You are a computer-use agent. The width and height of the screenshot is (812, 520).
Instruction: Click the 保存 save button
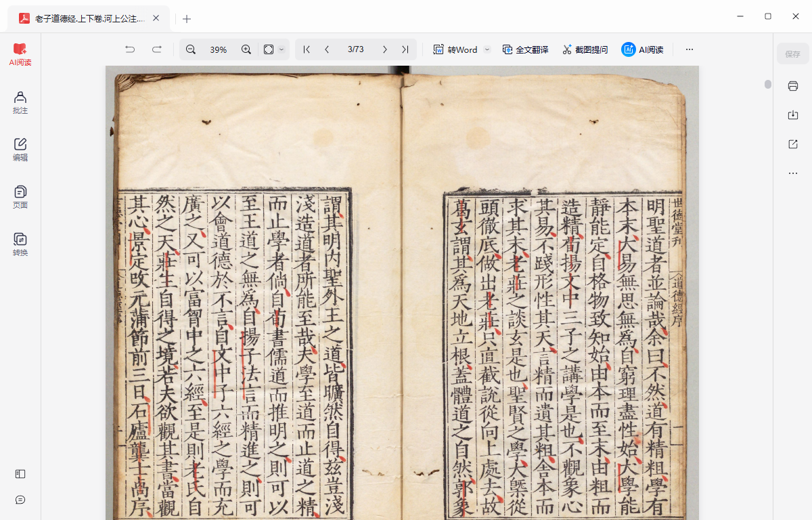(x=792, y=54)
